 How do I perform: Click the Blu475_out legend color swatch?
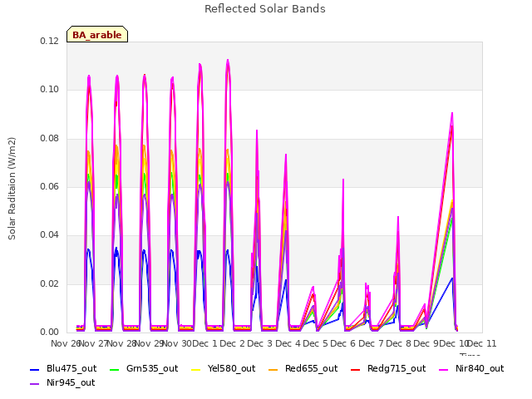[35, 369]
